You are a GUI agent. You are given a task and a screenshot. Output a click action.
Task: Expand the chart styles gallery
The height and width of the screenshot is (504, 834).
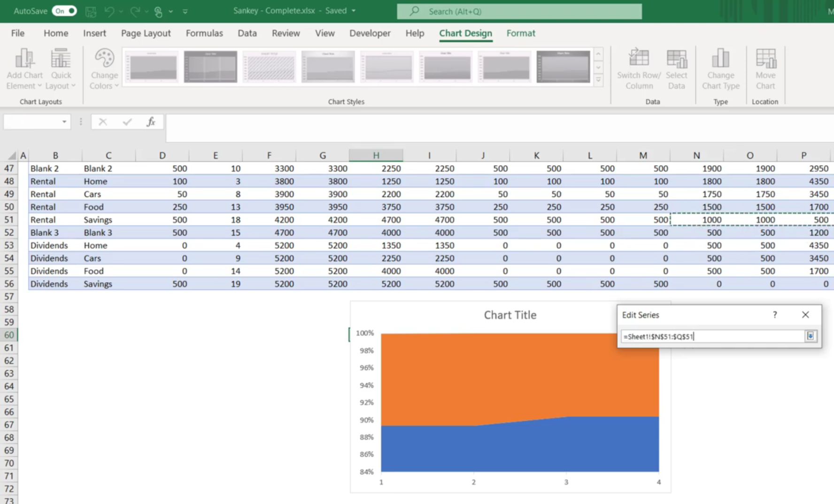click(x=598, y=80)
